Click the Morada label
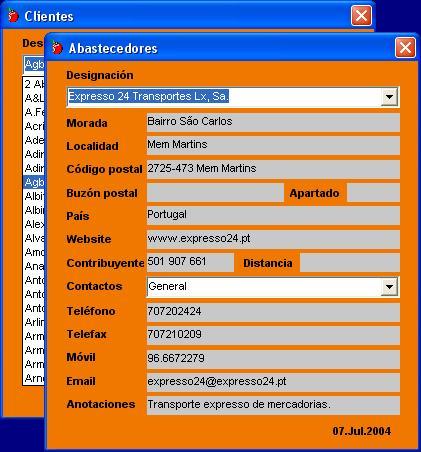 [x=87, y=123]
